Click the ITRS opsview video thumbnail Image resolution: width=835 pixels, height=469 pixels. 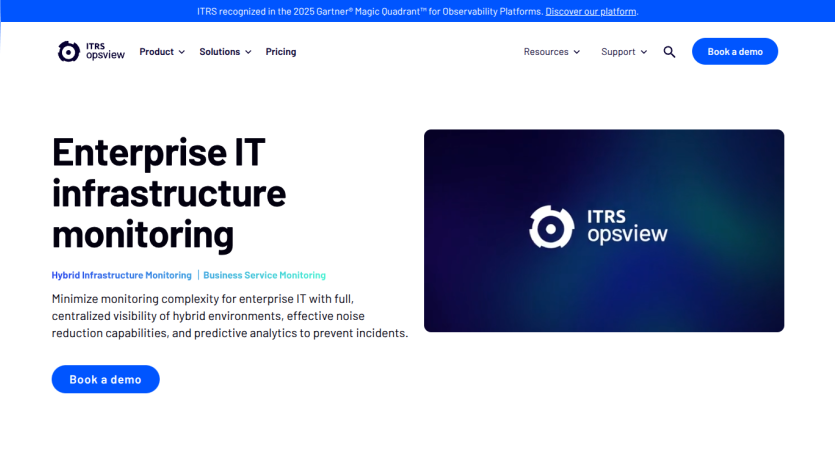tap(604, 231)
